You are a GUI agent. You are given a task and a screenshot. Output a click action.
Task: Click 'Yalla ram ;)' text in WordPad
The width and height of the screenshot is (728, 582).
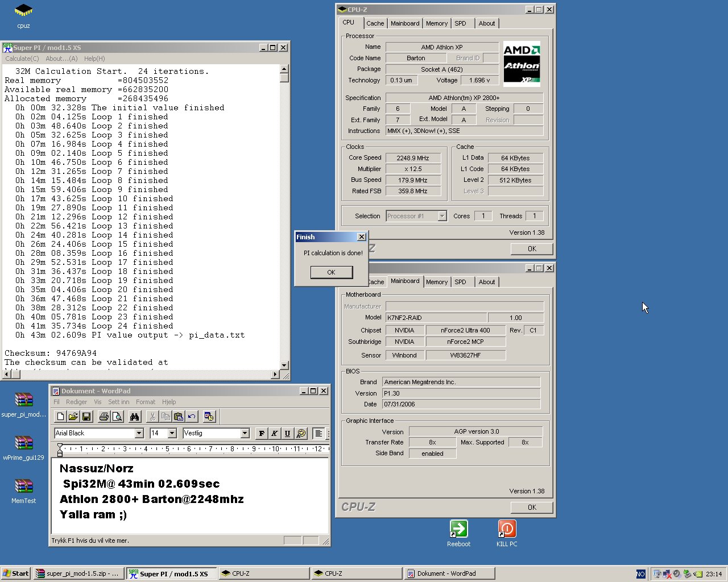[93, 514]
